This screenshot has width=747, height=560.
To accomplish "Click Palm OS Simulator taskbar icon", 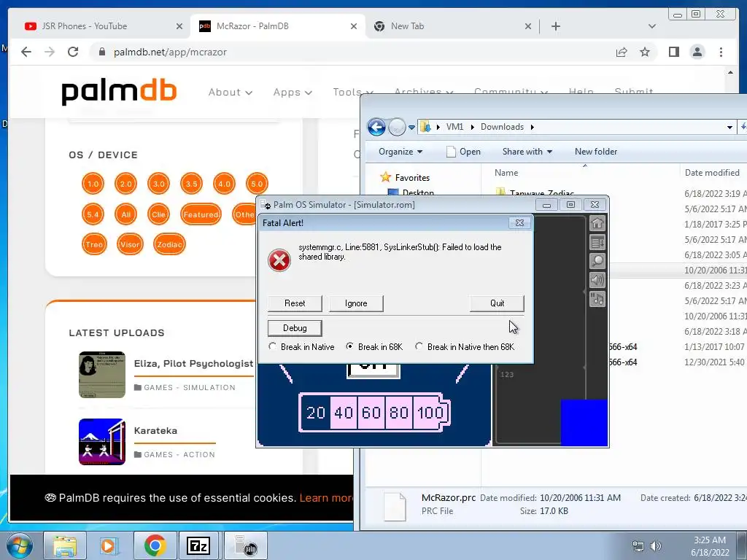I will tap(246, 545).
